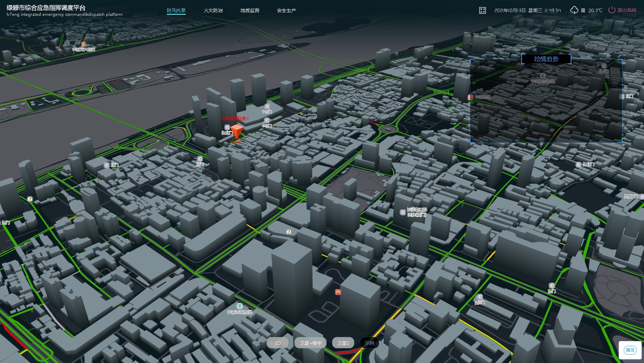Click the fullscreen toggle icon in header
Image resolution: width=644 pixels, height=363 pixels.
pos(483,10)
